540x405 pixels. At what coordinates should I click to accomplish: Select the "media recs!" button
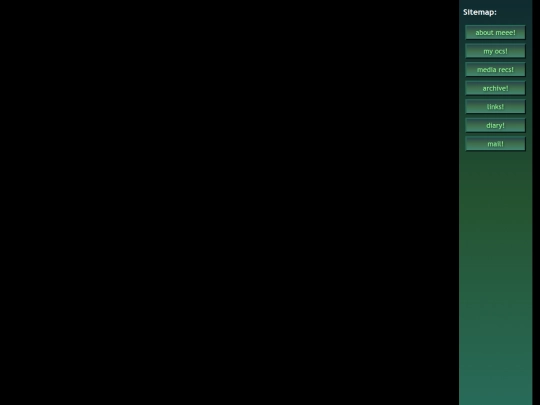click(495, 70)
